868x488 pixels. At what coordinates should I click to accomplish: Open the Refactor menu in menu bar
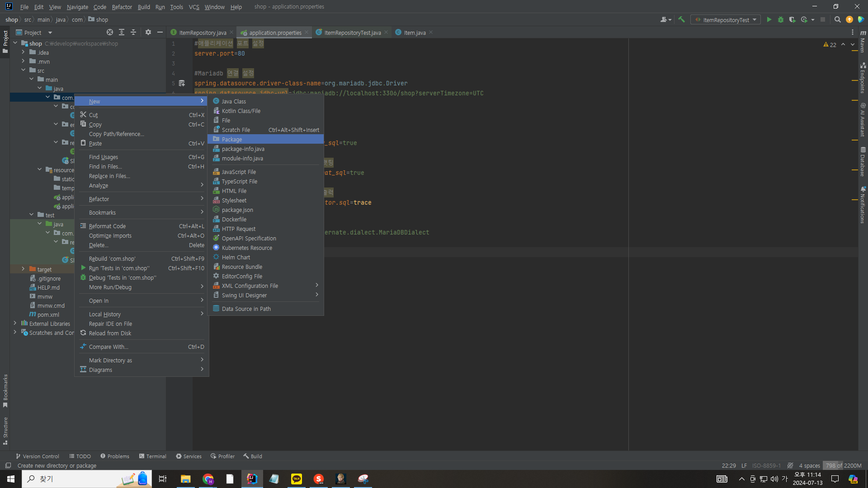pos(122,7)
